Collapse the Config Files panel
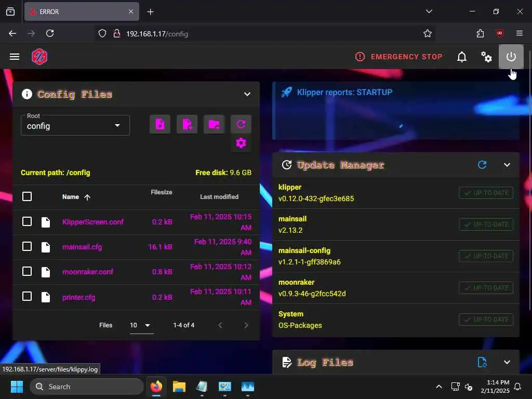The image size is (532, 399). pos(247,95)
